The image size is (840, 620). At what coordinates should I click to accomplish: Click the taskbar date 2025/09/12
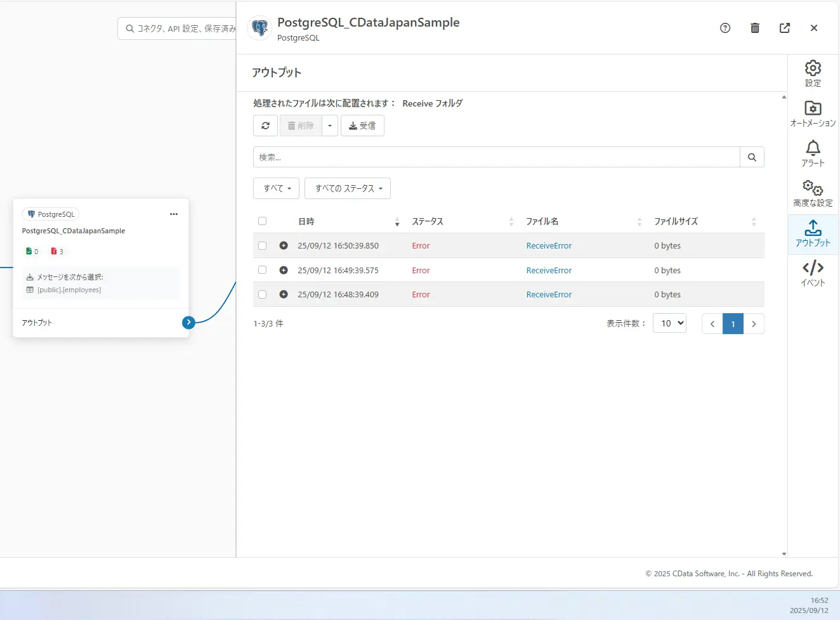tap(809, 610)
